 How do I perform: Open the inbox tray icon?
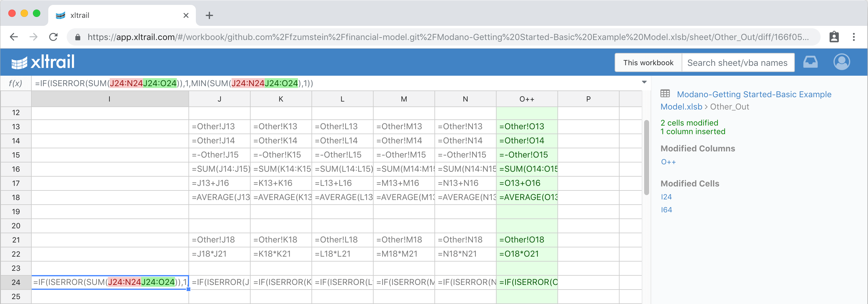[811, 62]
